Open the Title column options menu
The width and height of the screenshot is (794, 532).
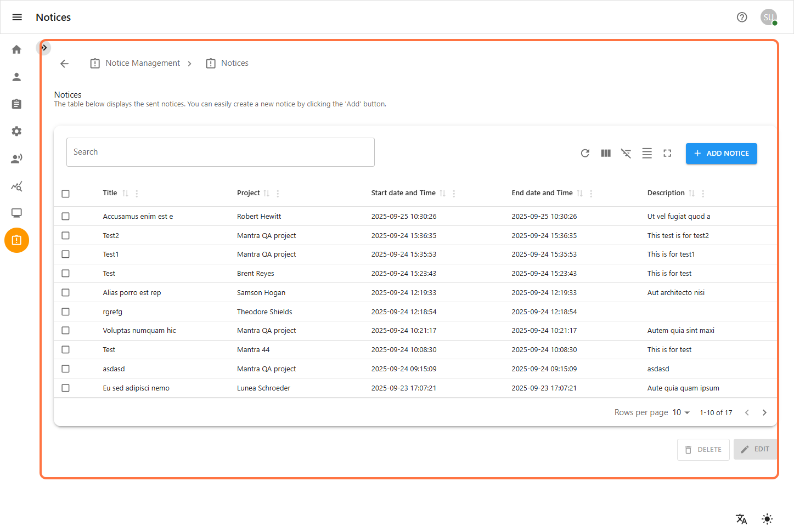point(136,193)
